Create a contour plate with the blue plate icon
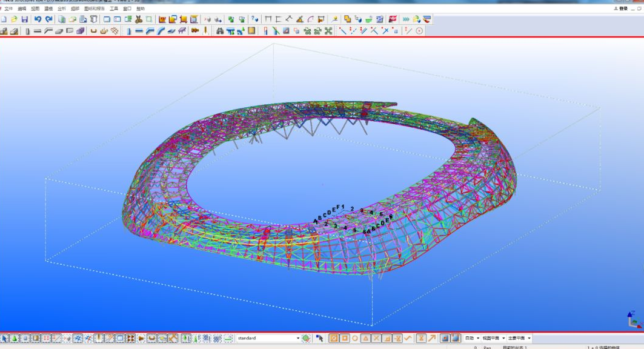The width and height of the screenshot is (644, 349). [171, 31]
